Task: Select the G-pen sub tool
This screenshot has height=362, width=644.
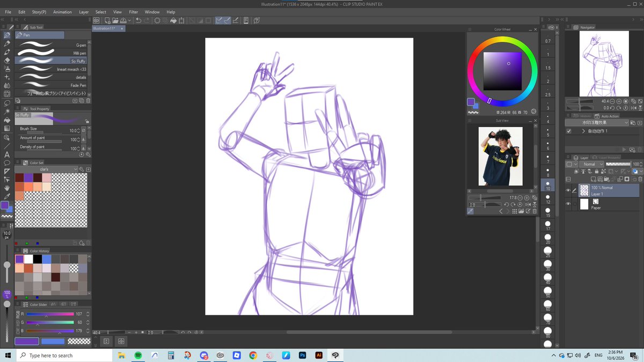Action: (52, 45)
